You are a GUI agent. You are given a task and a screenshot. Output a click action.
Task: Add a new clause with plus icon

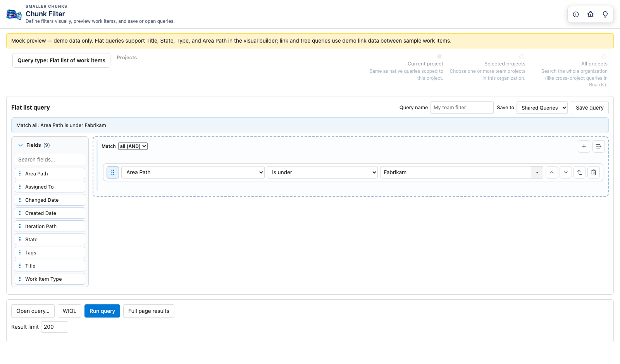pos(584,146)
